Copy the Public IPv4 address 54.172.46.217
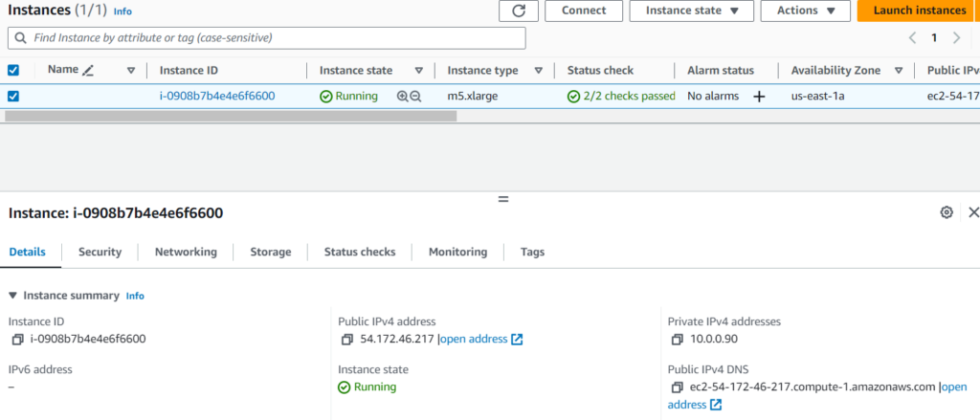 coord(347,340)
